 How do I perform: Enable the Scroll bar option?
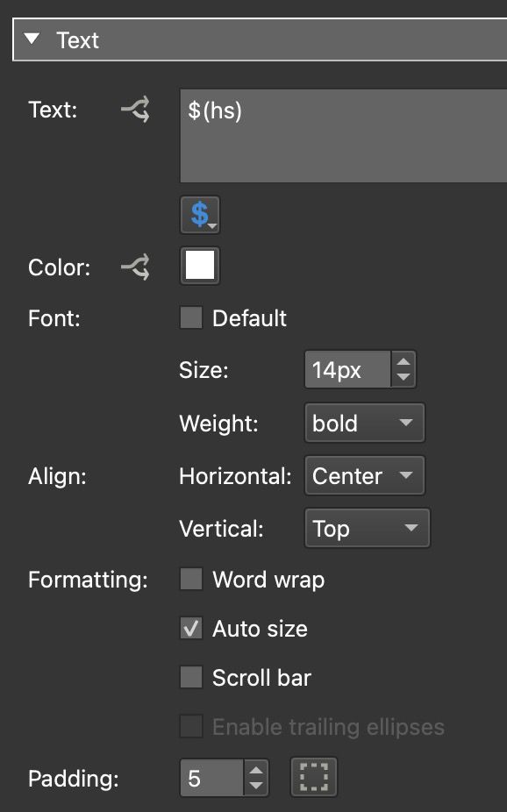(x=189, y=677)
